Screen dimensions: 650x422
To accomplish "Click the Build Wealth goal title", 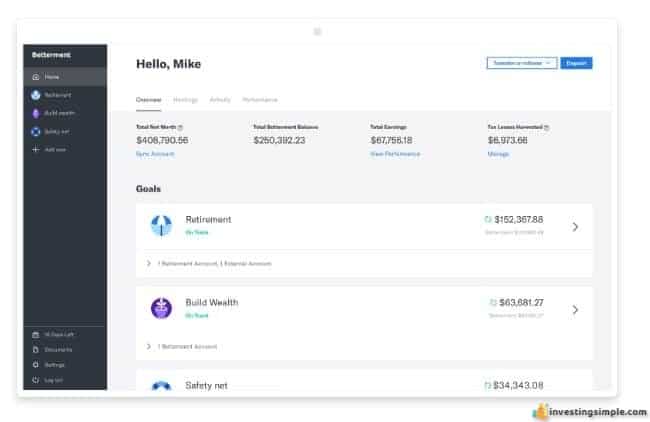I will 212,302.
